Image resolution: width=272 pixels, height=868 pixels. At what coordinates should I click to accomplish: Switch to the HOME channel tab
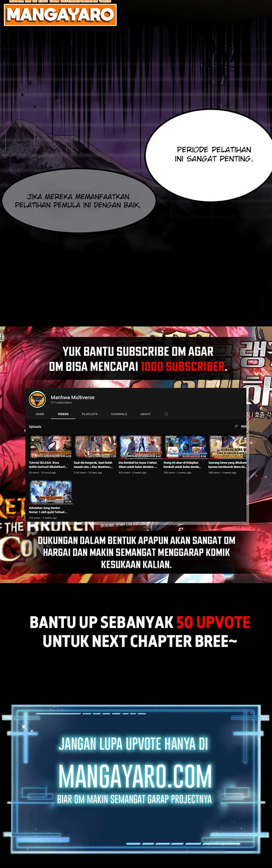tap(40, 414)
